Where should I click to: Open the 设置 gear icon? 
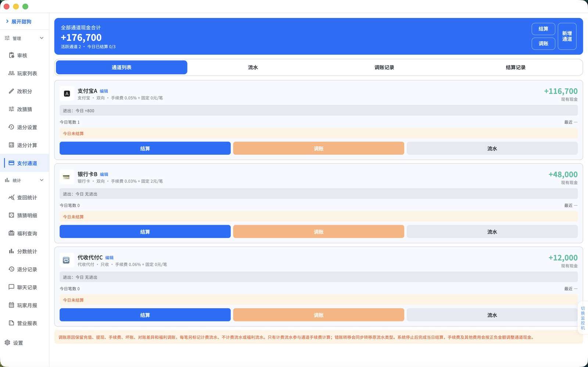(7, 343)
